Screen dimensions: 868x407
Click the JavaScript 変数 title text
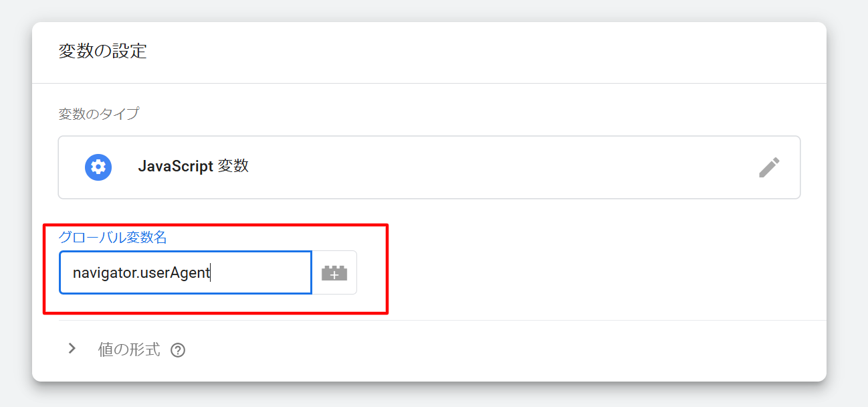[x=193, y=167]
